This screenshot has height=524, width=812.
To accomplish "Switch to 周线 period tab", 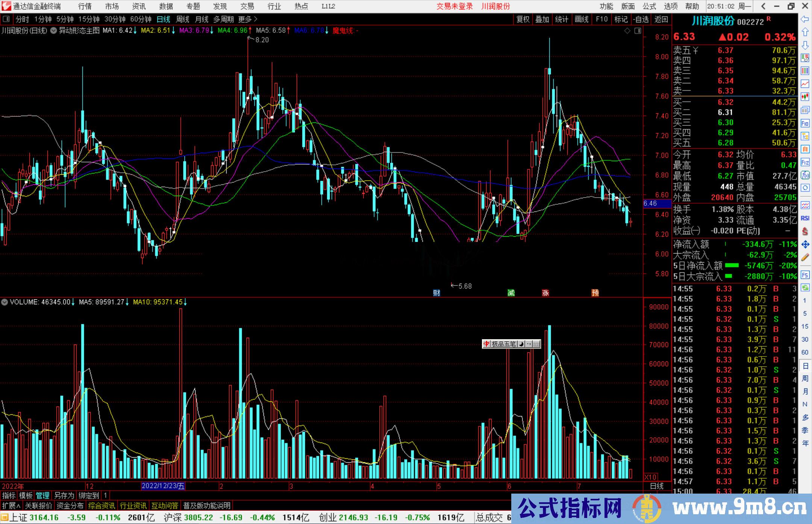I will click(x=182, y=19).
